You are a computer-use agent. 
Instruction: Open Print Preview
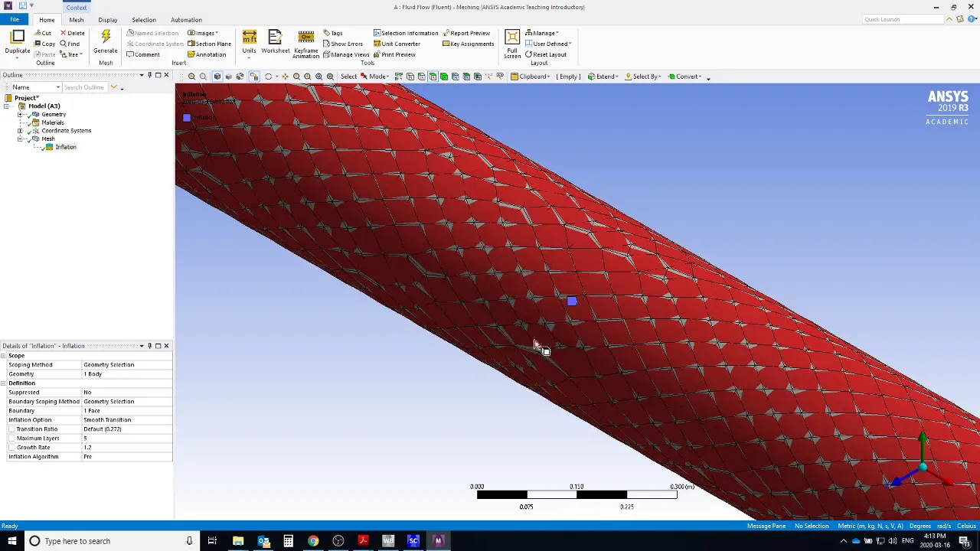click(394, 54)
